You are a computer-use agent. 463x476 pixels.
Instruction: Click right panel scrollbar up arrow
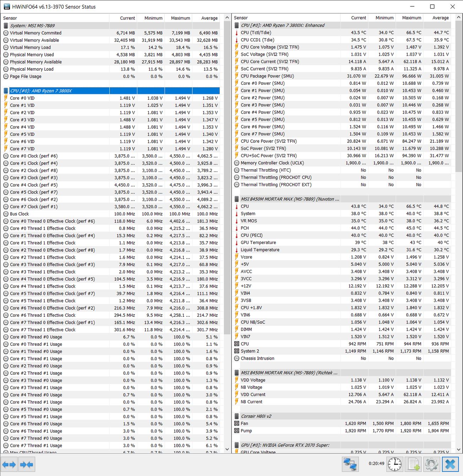(x=458, y=17)
